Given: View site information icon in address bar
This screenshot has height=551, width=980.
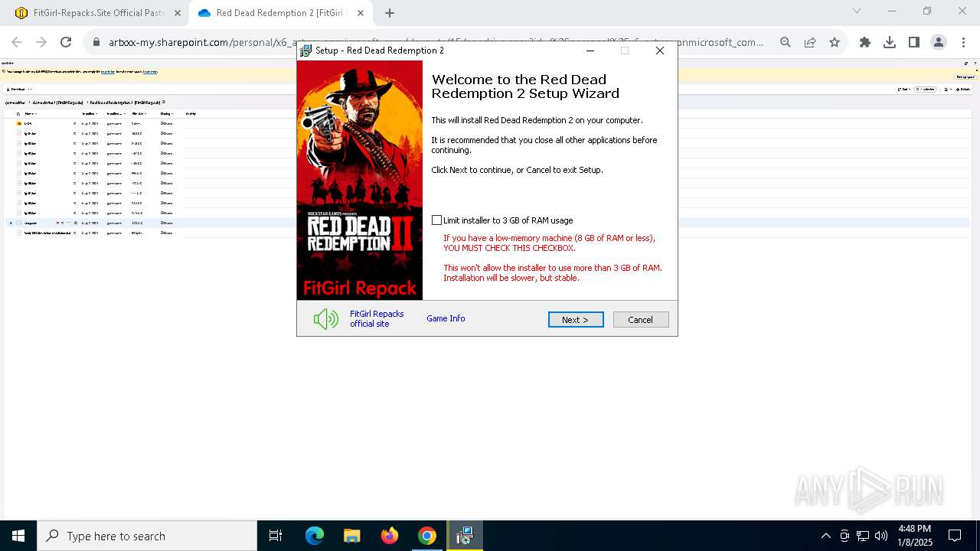Looking at the screenshot, I should pyautogui.click(x=96, y=43).
